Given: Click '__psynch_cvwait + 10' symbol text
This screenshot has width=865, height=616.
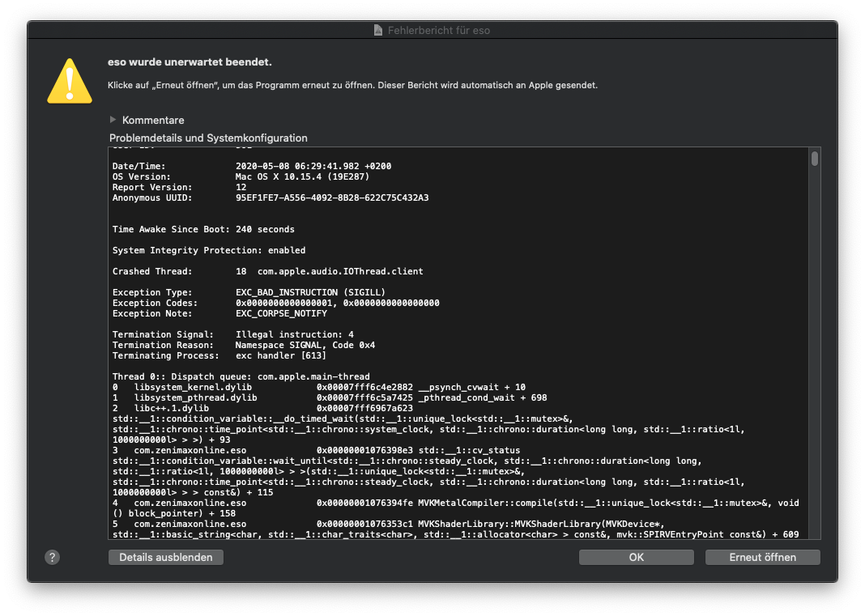Looking at the screenshot, I should tap(472, 387).
